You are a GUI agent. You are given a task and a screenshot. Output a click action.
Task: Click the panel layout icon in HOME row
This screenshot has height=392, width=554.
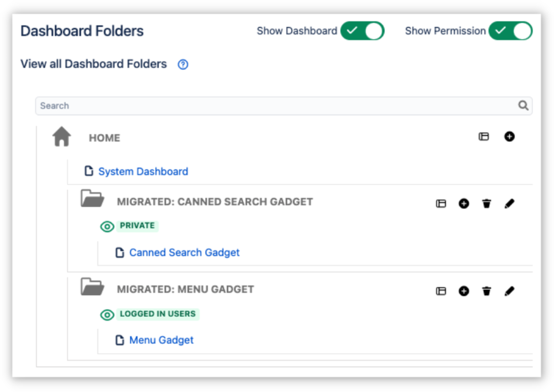pos(483,137)
